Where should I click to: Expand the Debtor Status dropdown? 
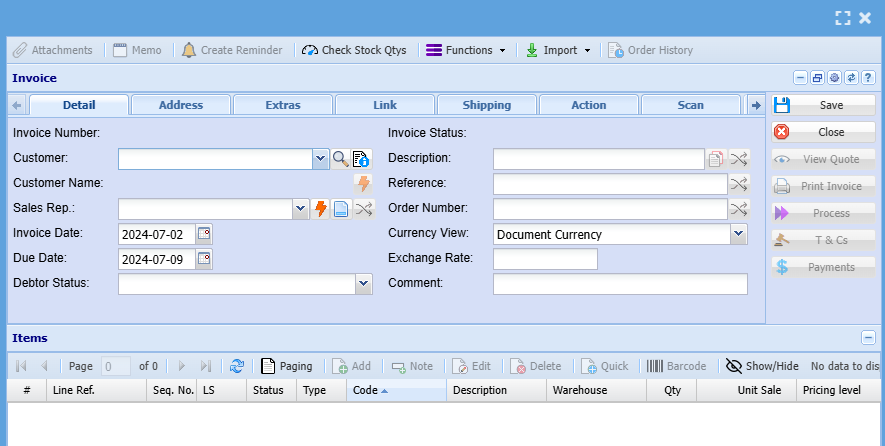pos(363,284)
